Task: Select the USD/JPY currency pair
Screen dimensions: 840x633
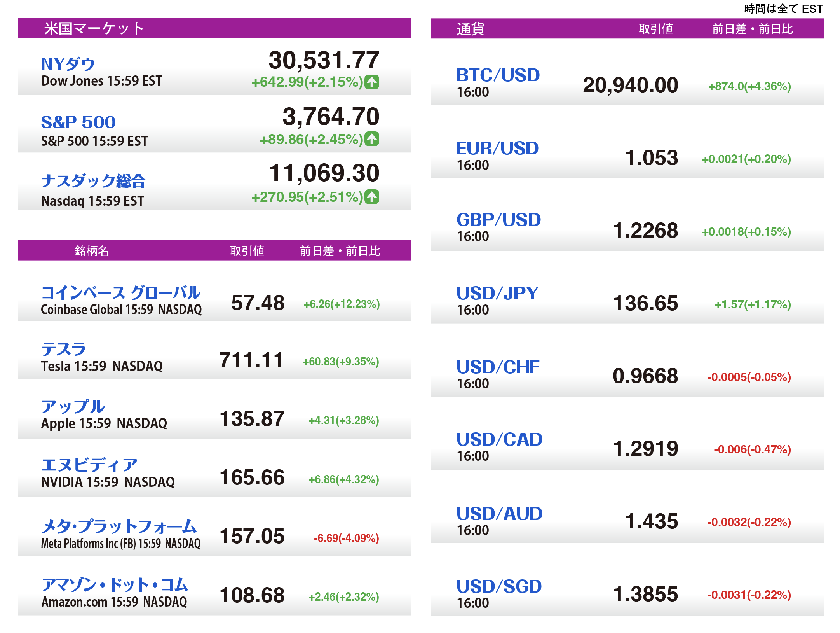Action: [x=497, y=293]
